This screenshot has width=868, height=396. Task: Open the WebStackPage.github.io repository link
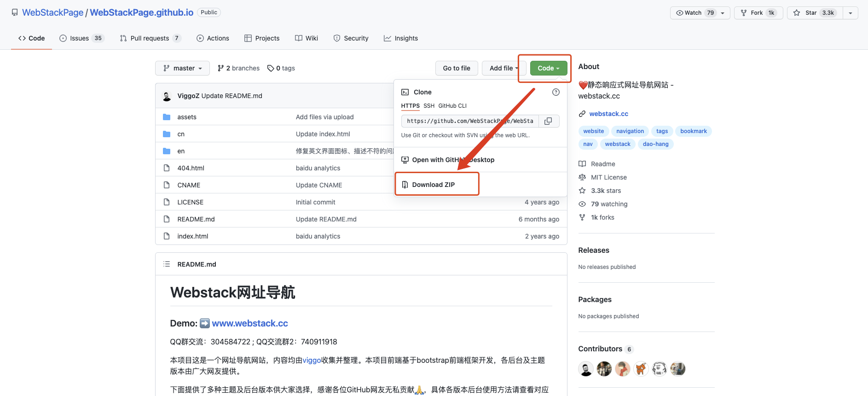pos(142,12)
